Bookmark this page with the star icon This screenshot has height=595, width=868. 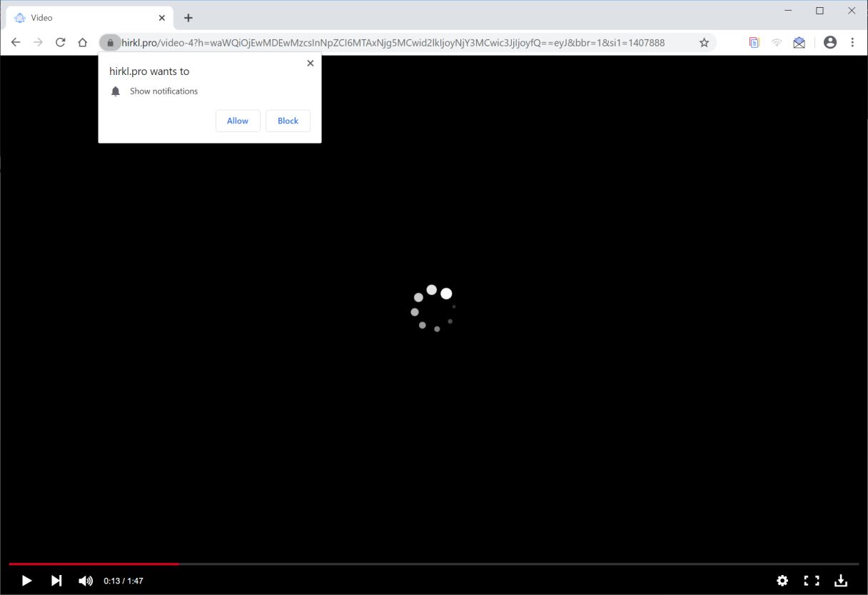tap(704, 43)
